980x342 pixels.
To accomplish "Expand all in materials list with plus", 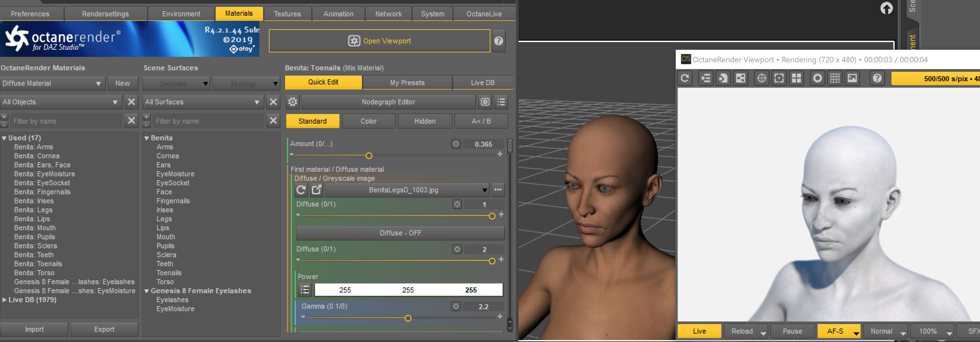I will pos(4,117).
